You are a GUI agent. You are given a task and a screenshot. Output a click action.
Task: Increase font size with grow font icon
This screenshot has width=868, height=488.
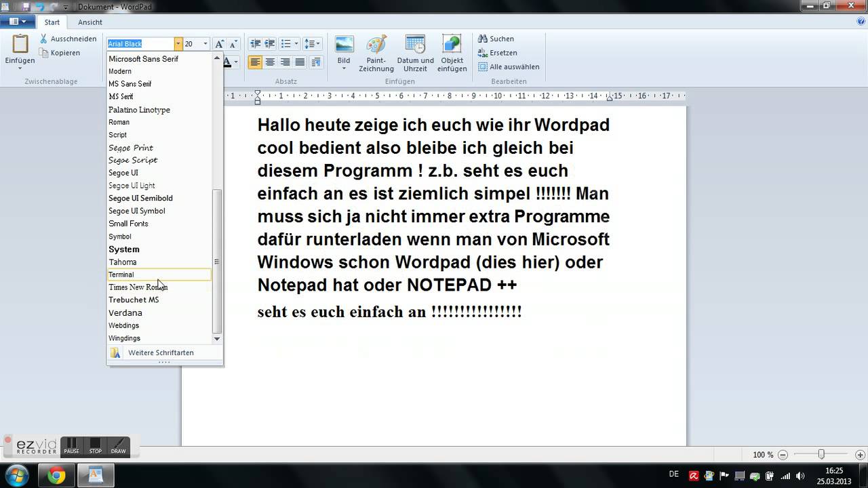coord(219,43)
